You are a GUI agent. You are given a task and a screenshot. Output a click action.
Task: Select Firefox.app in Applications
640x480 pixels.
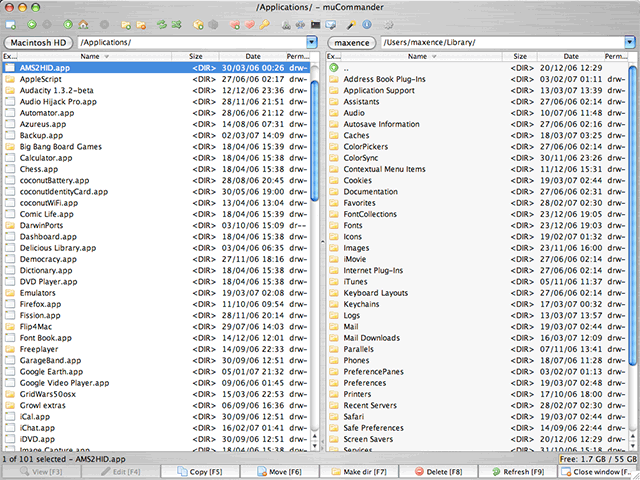pyautogui.click(x=156, y=304)
